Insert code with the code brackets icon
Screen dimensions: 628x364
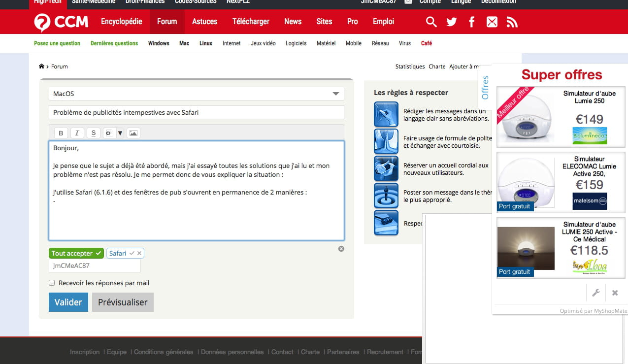pyautogui.click(x=108, y=133)
